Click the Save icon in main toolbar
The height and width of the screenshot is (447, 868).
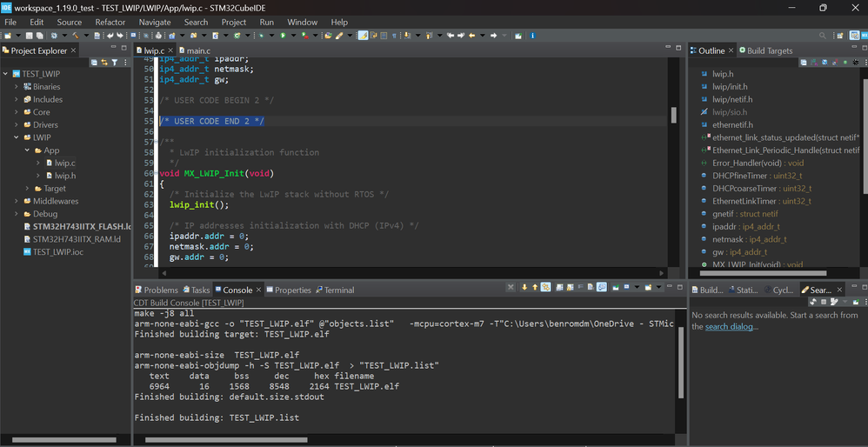[29, 36]
